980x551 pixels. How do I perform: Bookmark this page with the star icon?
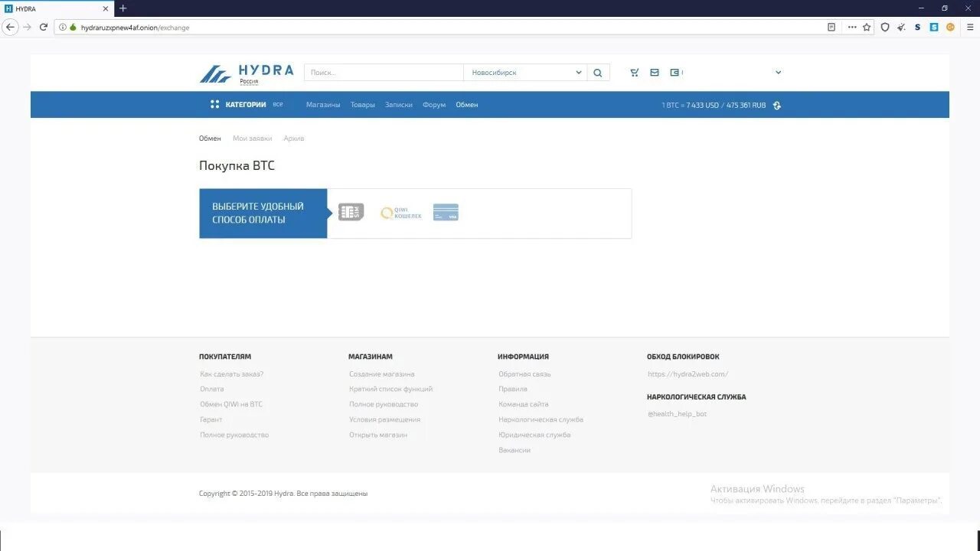point(867,27)
